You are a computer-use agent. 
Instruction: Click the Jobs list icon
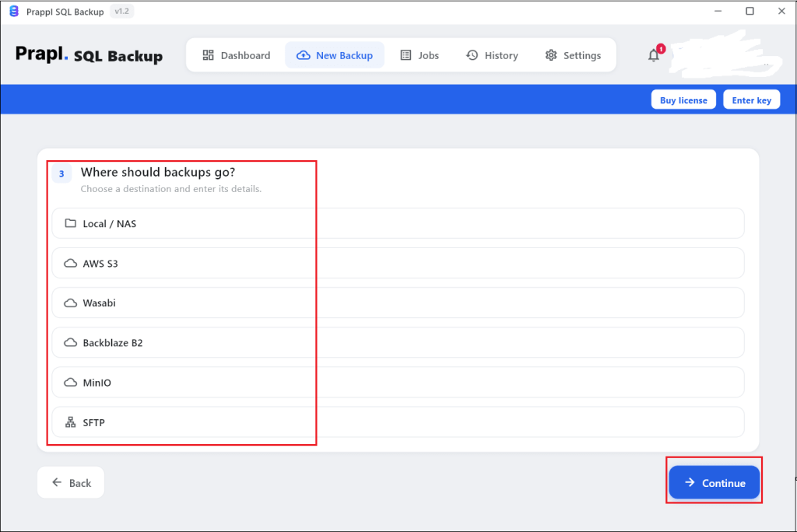tap(406, 55)
